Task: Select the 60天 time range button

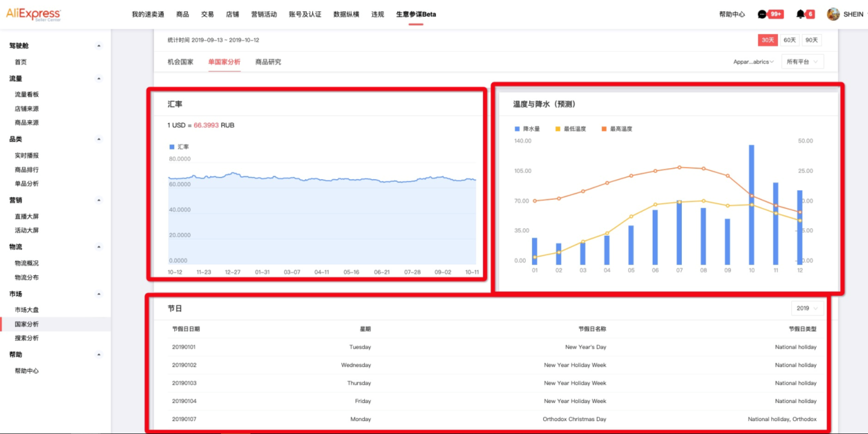Action: pyautogui.click(x=790, y=40)
